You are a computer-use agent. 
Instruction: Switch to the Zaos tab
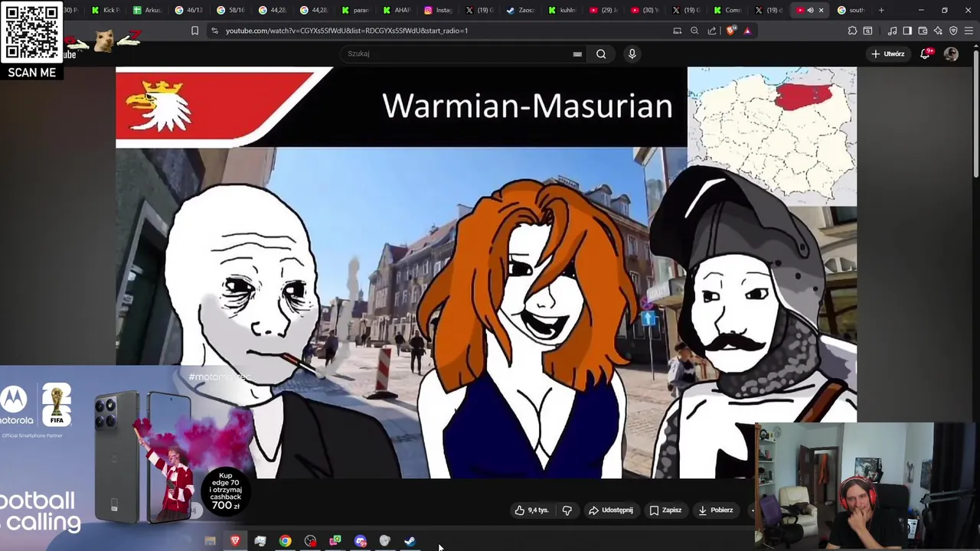[521, 10]
